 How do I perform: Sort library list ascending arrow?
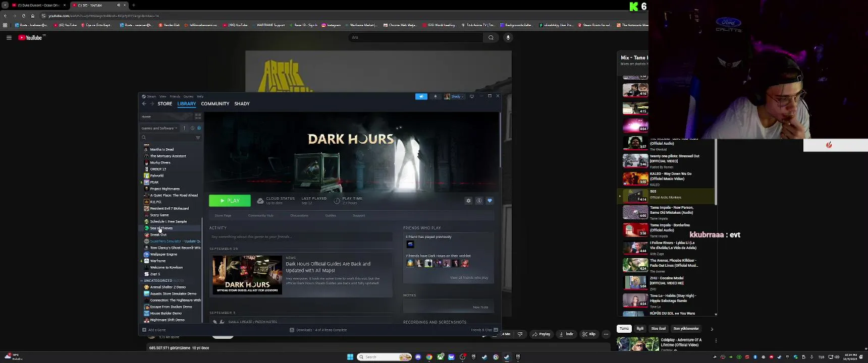point(184,128)
